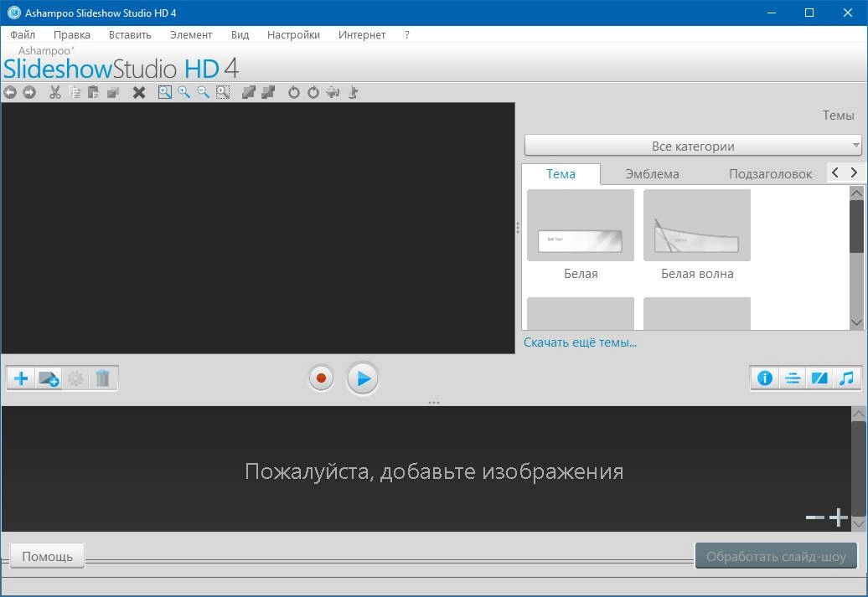This screenshot has height=597, width=868.
Task: Click the zoom selection dashed magnifier icon
Action: coord(223,92)
